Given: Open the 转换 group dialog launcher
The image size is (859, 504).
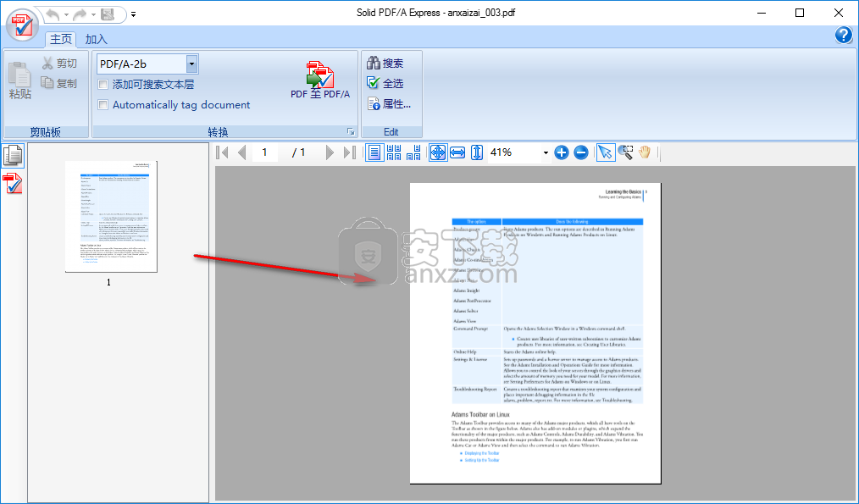Looking at the screenshot, I should pos(351,131).
